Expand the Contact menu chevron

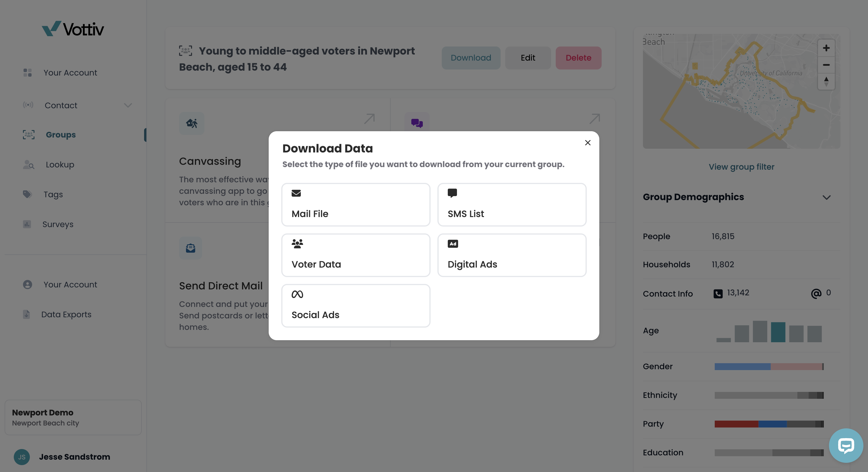pyautogui.click(x=128, y=105)
